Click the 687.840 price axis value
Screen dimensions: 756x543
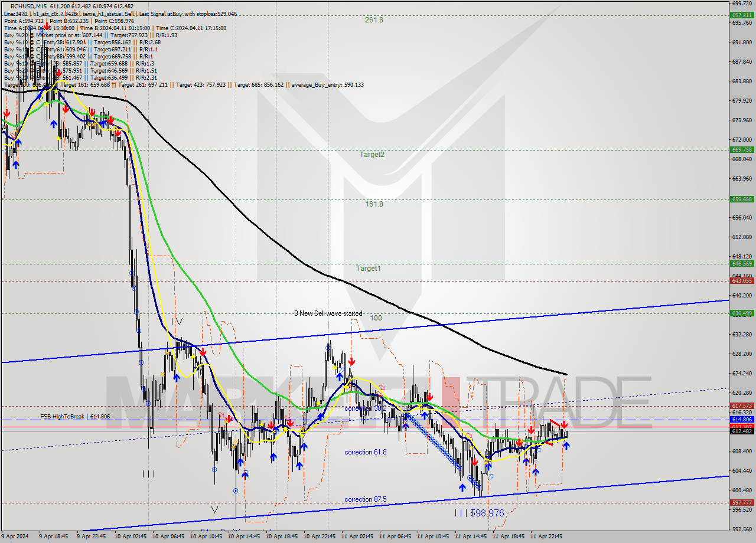[742, 61]
